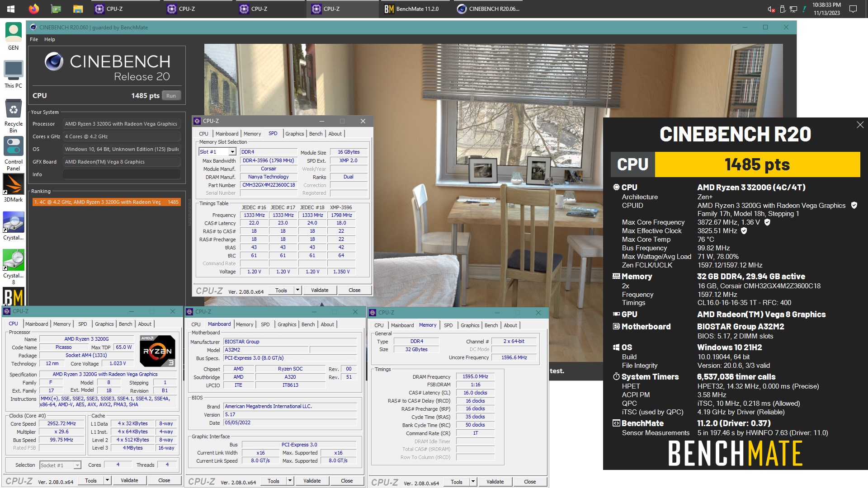
Task: Click the XMP-3596 frequency value 1798 MHz
Action: (x=341, y=215)
